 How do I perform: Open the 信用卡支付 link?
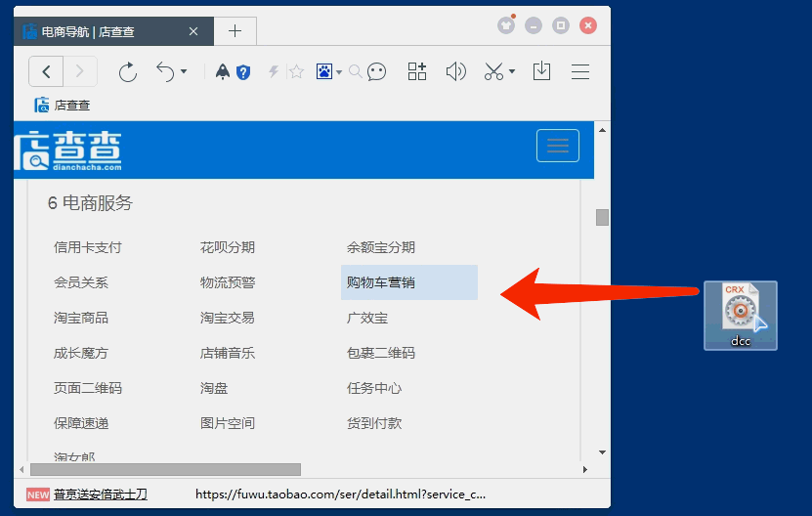tap(88, 247)
